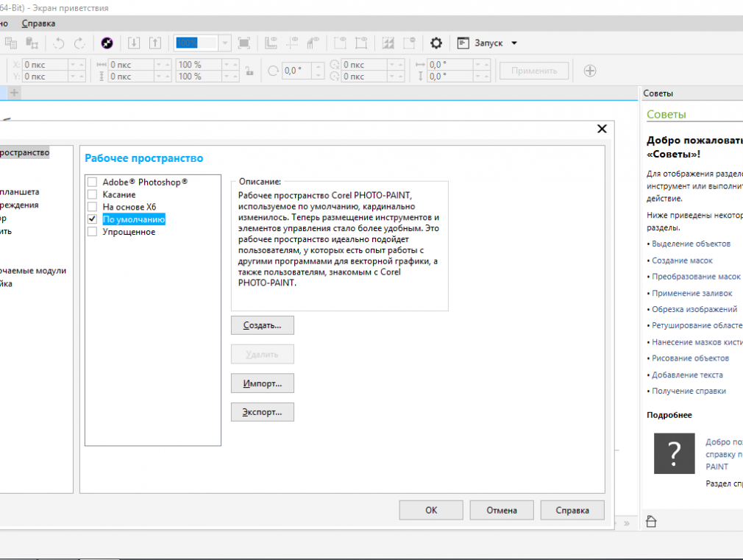Screen dimensions: 743x560
Task: Click the Отмена button
Action: point(502,510)
